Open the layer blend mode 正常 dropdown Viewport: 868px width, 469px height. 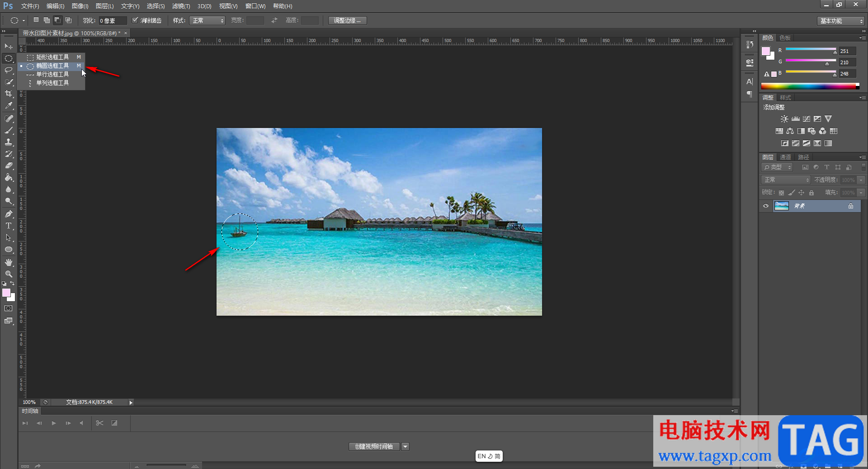(x=786, y=180)
